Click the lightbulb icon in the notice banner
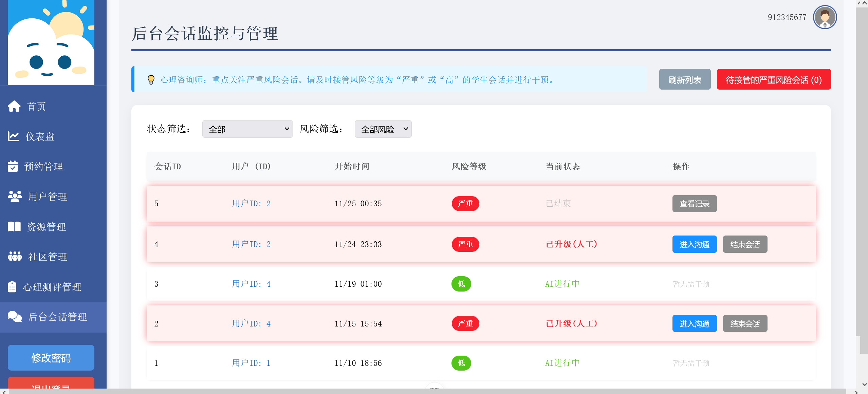Viewport: 868px width, 394px height. pos(151,80)
